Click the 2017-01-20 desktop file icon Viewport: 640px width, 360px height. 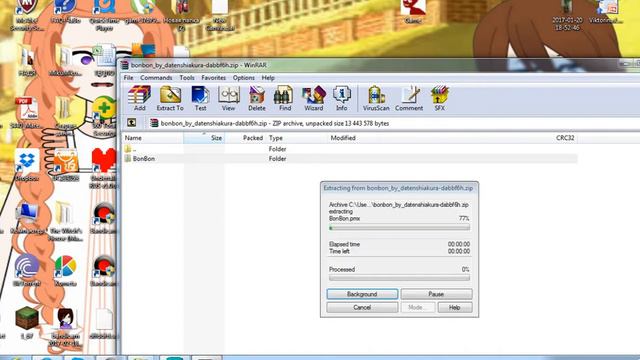[x=567, y=15]
